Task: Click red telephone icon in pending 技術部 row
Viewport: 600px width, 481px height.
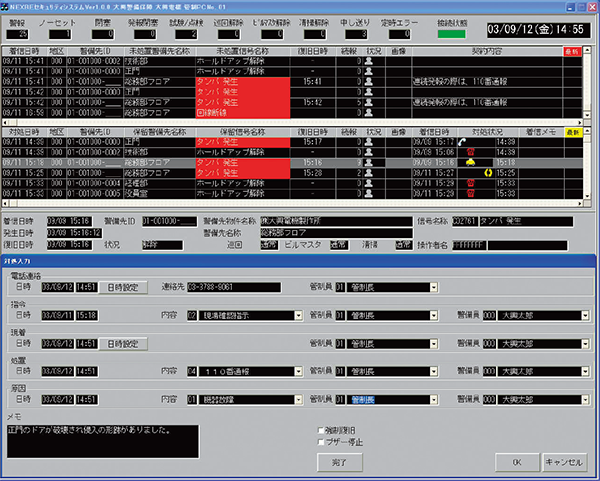Action: (471, 152)
